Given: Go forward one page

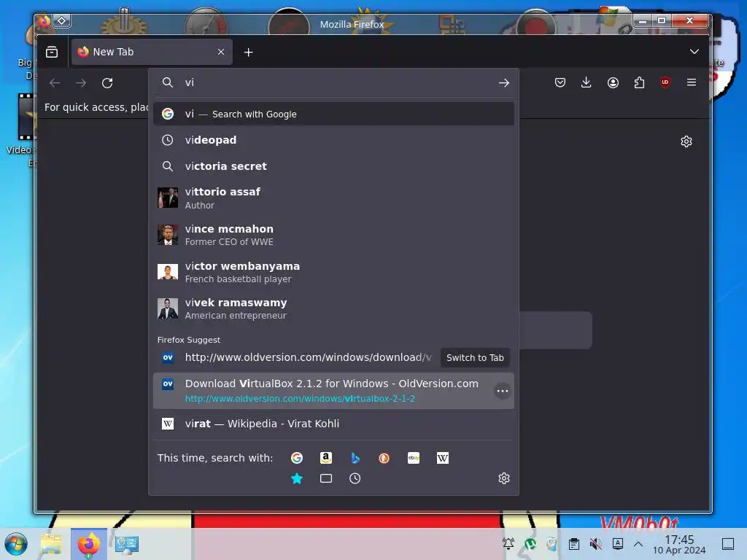Looking at the screenshot, I should pos(81,83).
